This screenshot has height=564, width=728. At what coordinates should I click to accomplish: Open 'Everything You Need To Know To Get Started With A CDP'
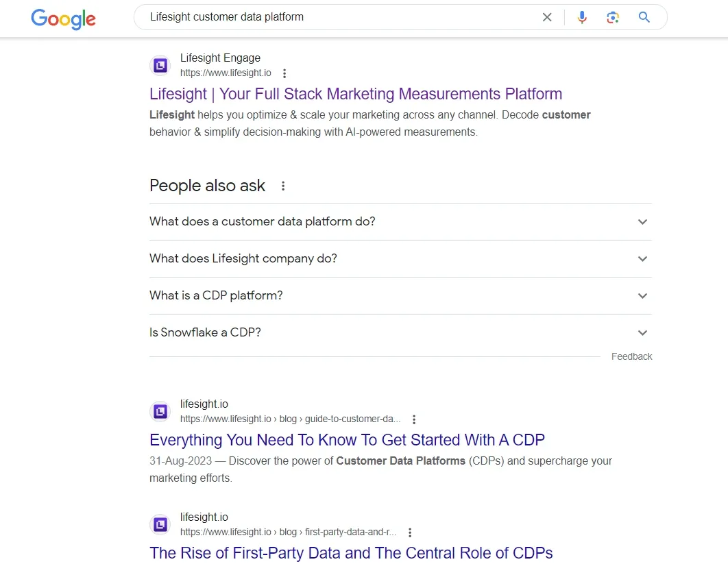[347, 439]
